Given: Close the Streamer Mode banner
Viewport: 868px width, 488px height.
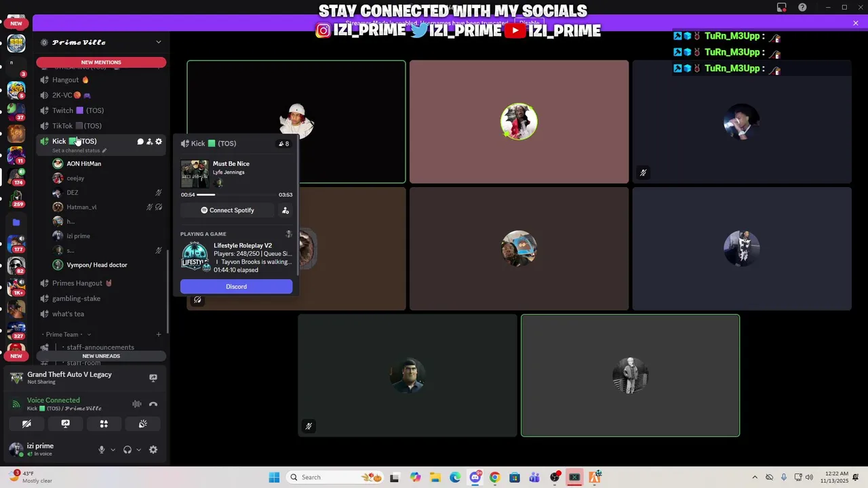Looking at the screenshot, I should tap(856, 23).
